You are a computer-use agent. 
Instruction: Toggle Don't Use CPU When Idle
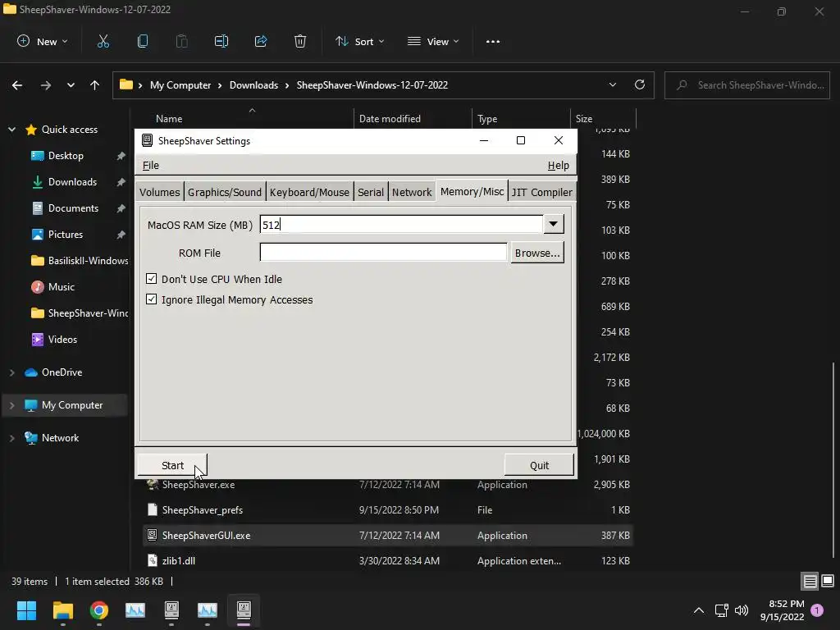pos(152,279)
